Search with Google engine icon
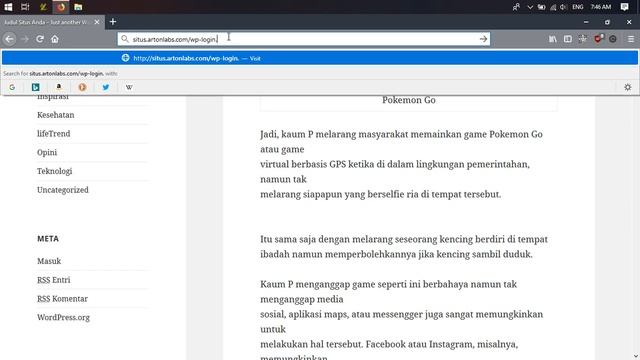Image resolution: width=640 pixels, height=360 pixels. click(12, 87)
